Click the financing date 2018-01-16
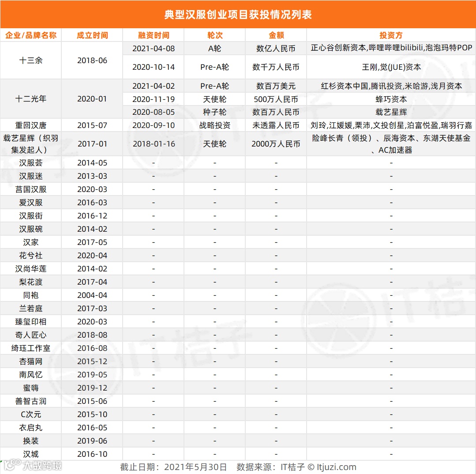476x474 pixels. 154,144
